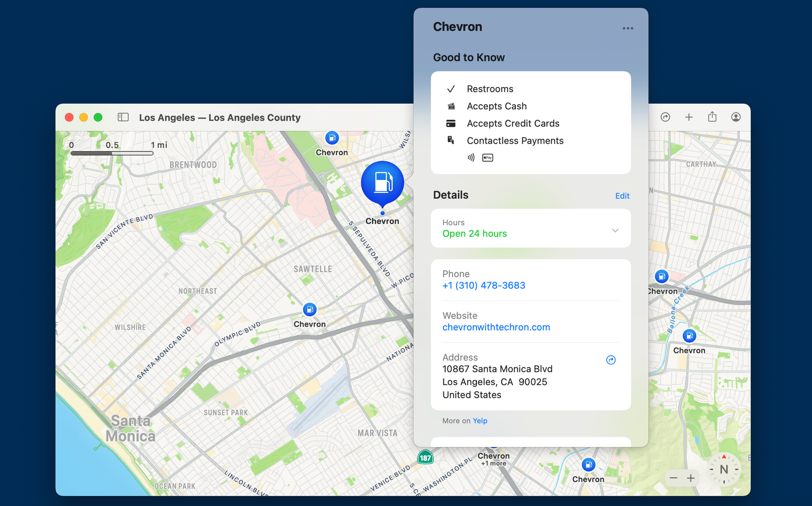
Task: View more on Yelp
Action: [480, 420]
